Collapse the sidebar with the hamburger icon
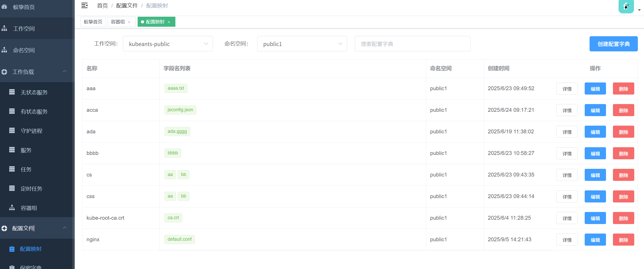 coord(84,5)
